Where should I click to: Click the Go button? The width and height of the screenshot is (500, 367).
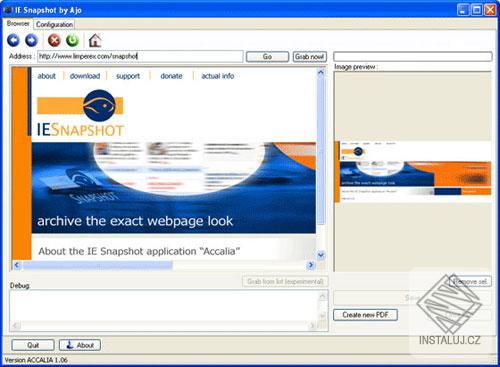click(x=267, y=57)
